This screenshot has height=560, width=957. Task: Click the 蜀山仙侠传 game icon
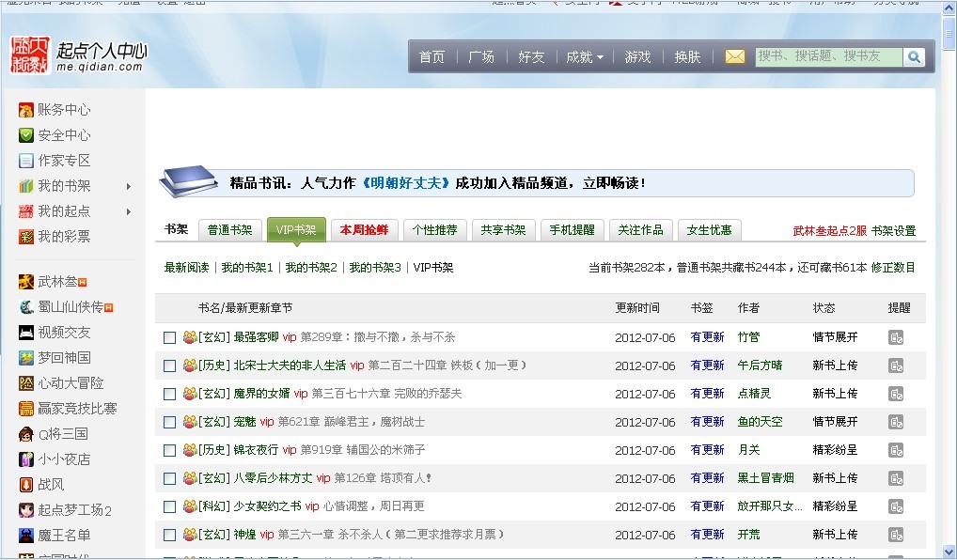coord(25,307)
